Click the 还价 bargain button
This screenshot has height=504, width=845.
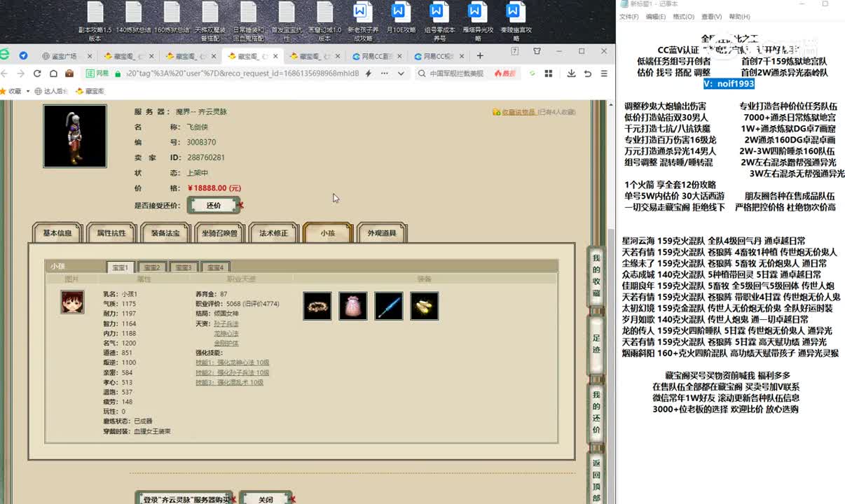click(214, 206)
